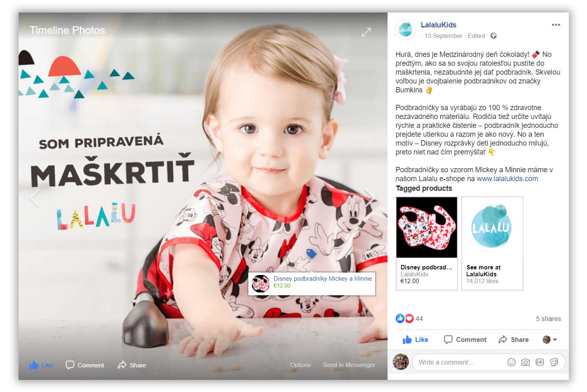The height and width of the screenshot is (392, 587).
Task: Go to the next photo arrow
Action: point(371,197)
